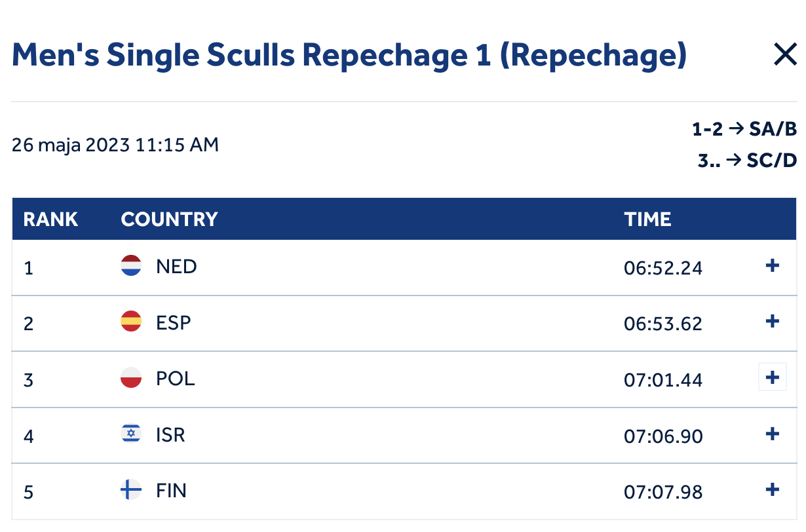Expand the NED row details
The width and height of the screenshot is (806, 532).
(773, 265)
